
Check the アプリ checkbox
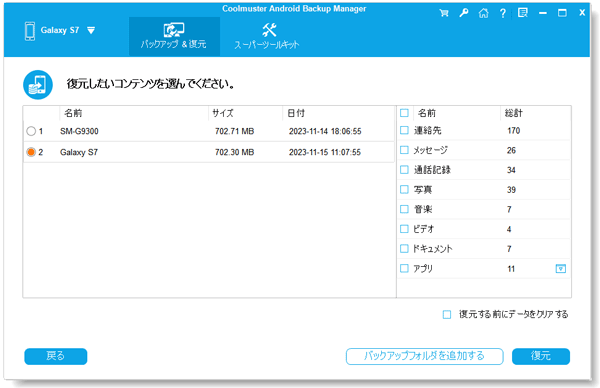[x=404, y=268]
